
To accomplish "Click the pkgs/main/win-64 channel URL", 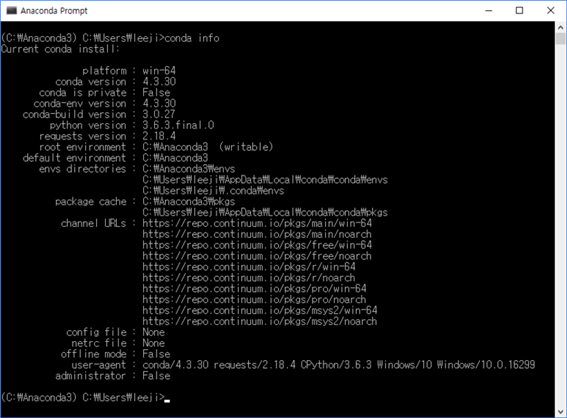I will click(257, 223).
